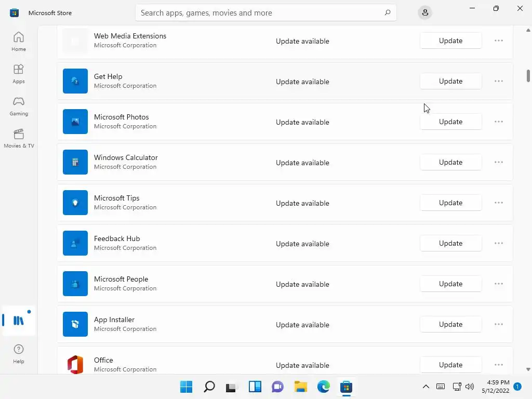Open taskbar Search icon
This screenshot has width=532, height=399.
tap(209, 387)
